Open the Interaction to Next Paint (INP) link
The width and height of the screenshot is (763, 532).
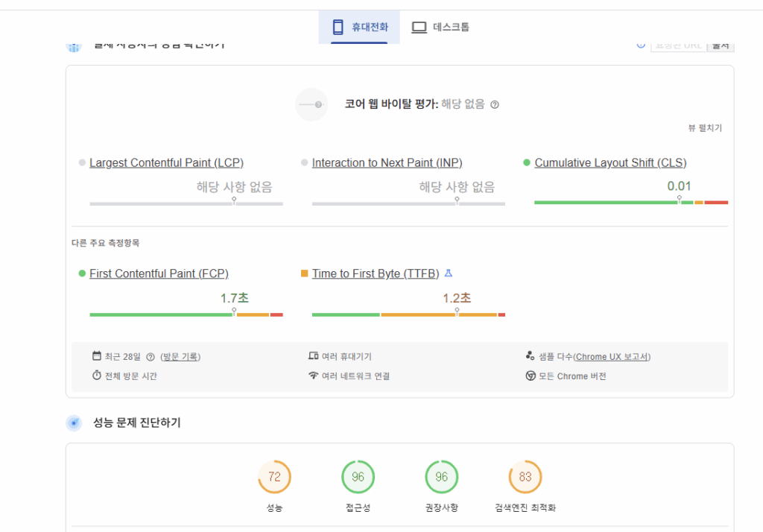pyautogui.click(x=387, y=163)
